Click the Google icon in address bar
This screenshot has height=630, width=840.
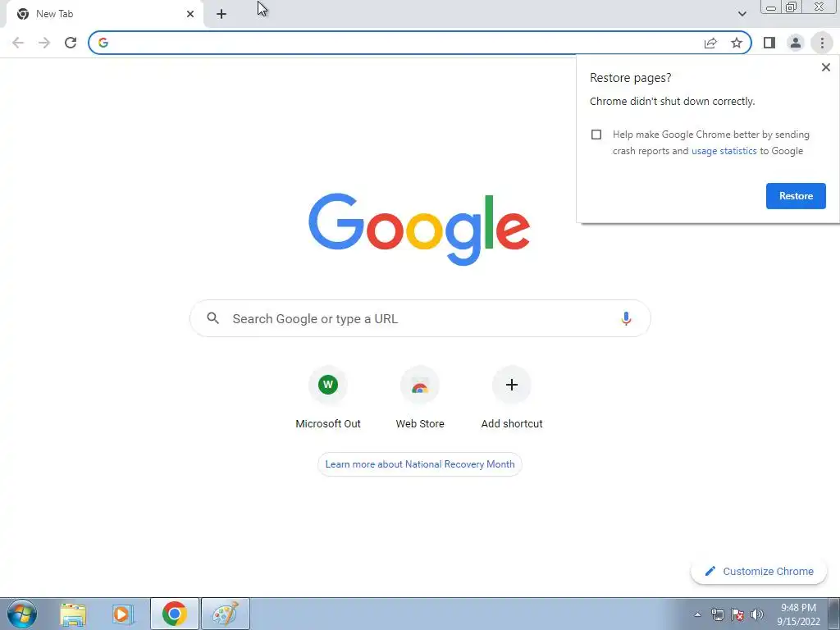coord(103,43)
